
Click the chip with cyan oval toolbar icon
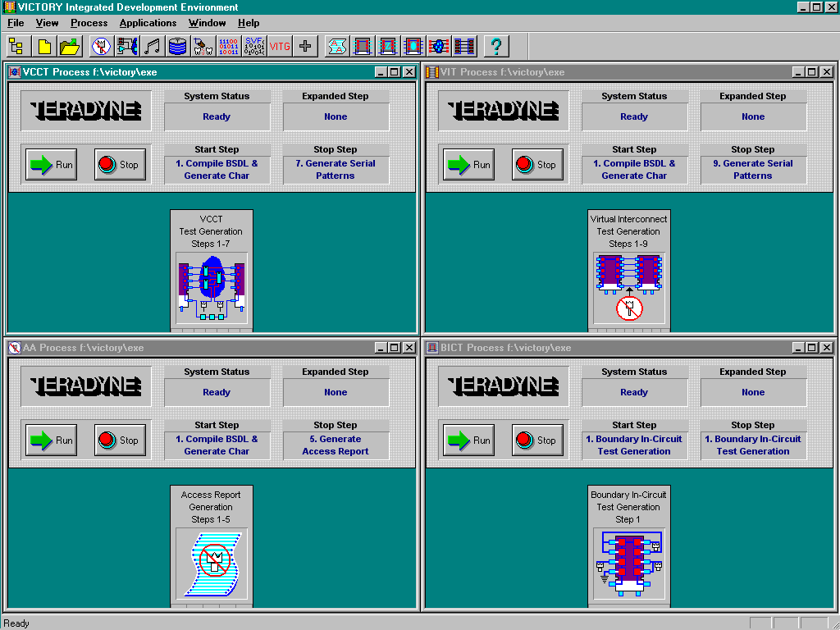coord(413,46)
